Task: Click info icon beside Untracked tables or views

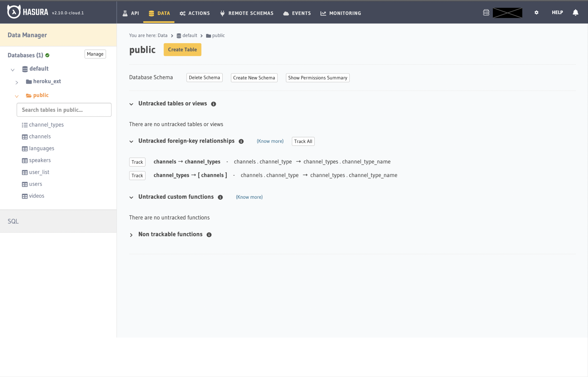Action: (x=213, y=104)
